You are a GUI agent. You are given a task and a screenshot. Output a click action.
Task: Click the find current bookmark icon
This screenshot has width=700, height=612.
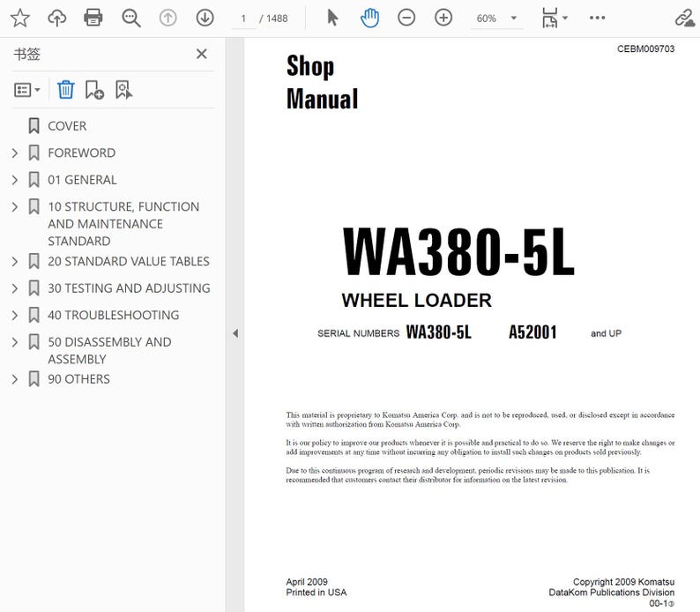click(x=123, y=90)
